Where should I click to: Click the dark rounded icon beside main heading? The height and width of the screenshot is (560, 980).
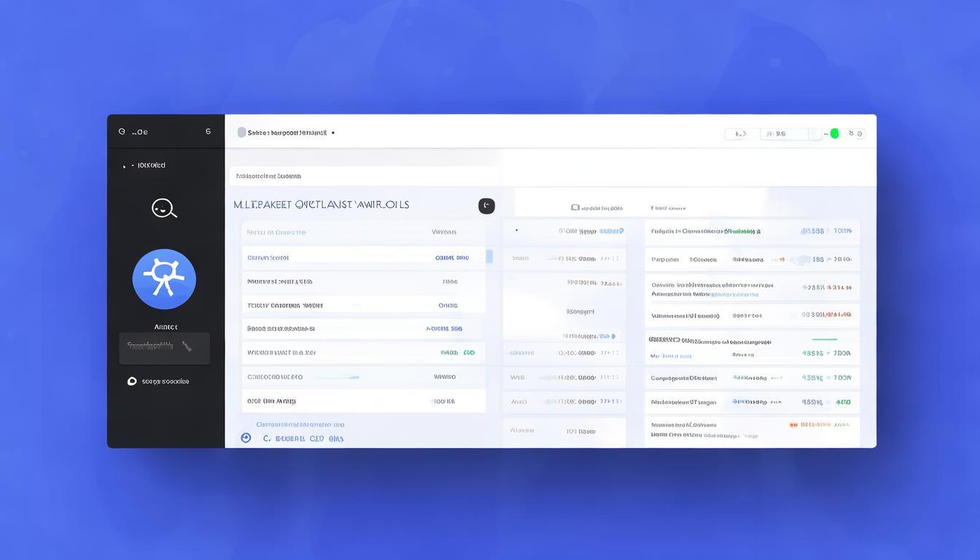pos(486,206)
